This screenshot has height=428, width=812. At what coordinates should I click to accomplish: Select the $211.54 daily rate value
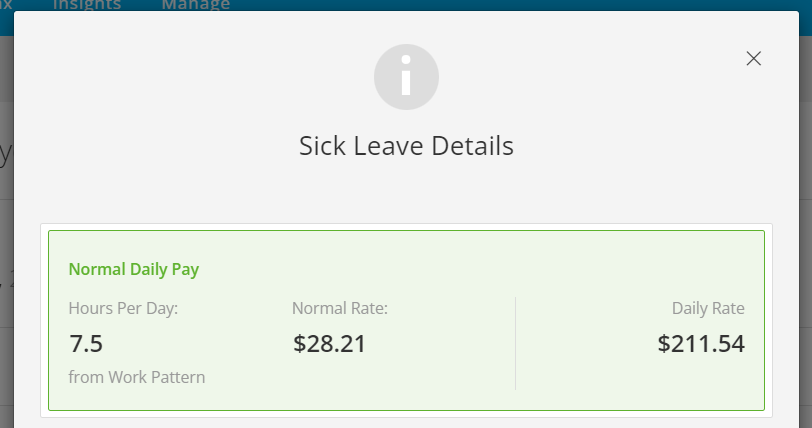[701, 344]
